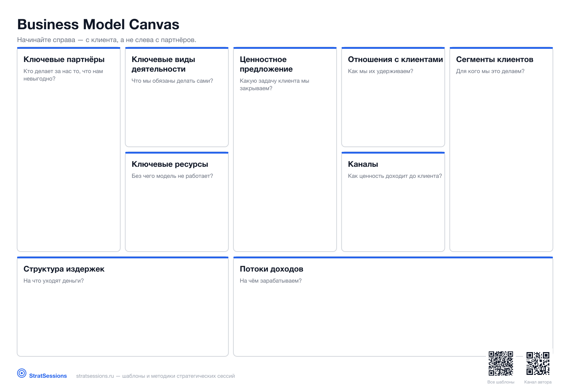Screen dimensions: 570x392
Task: Select the 'Business Model Canvas' title
Action: coord(98,25)
